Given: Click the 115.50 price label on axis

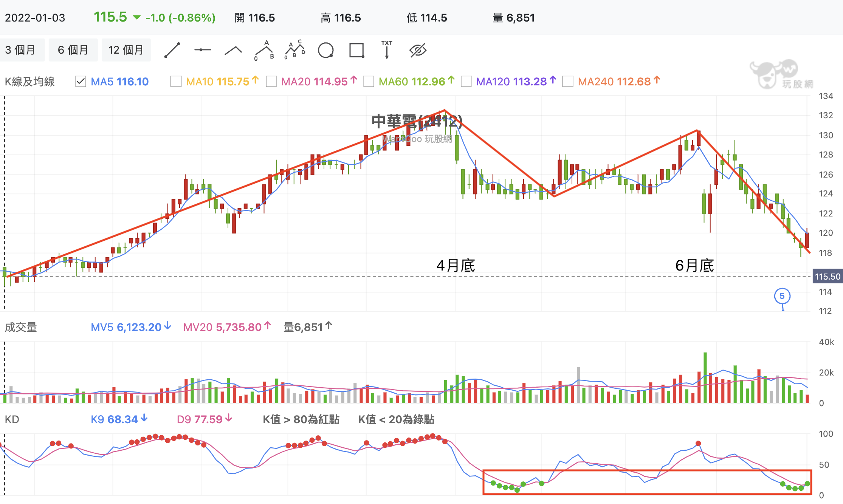Looking at the screenshot, I should point(827,277).
